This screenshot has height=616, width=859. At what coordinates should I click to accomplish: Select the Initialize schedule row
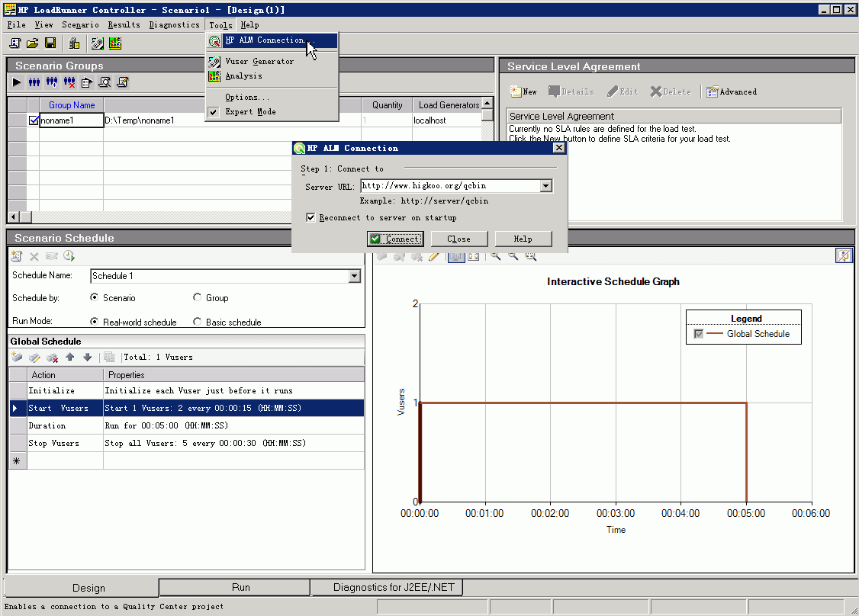pyautogui.click(x=187, y=390)
